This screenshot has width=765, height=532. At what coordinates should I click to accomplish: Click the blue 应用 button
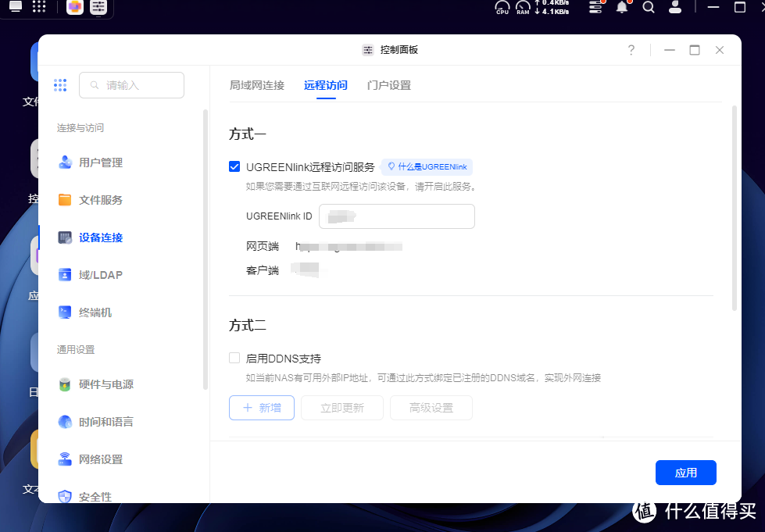pyautogui.click(x=685, y=473)
